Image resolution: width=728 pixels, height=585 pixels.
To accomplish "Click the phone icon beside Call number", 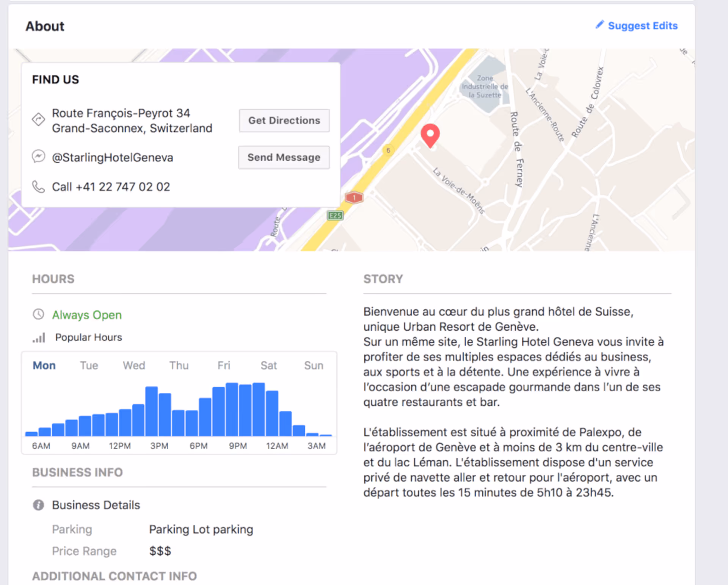I will [x=38, y=187].
